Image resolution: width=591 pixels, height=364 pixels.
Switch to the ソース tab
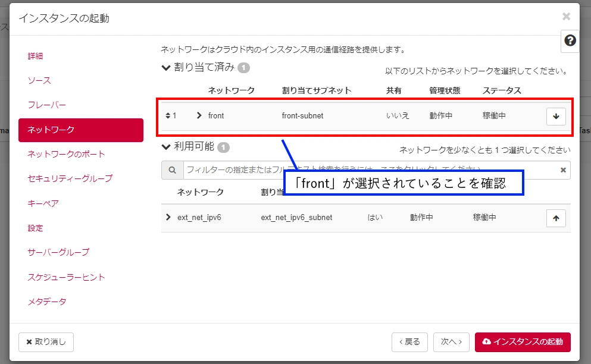point(39,81)
